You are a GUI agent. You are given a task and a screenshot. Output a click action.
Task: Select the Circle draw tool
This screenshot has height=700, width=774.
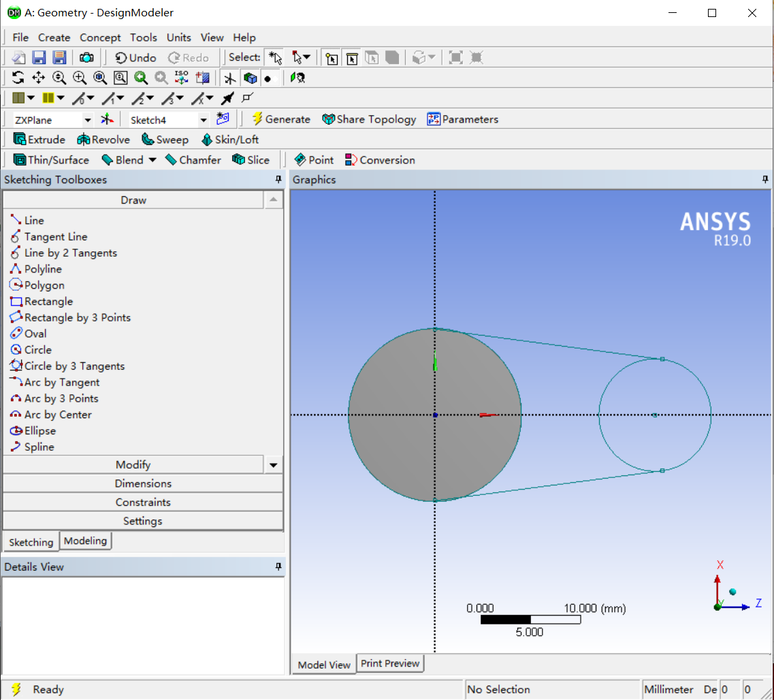(31, 349)
